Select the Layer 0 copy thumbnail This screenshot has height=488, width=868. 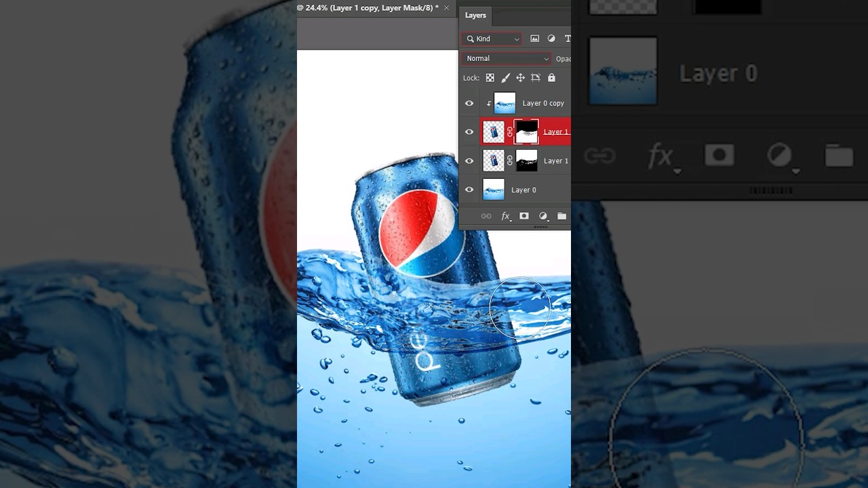pos(505,103)
